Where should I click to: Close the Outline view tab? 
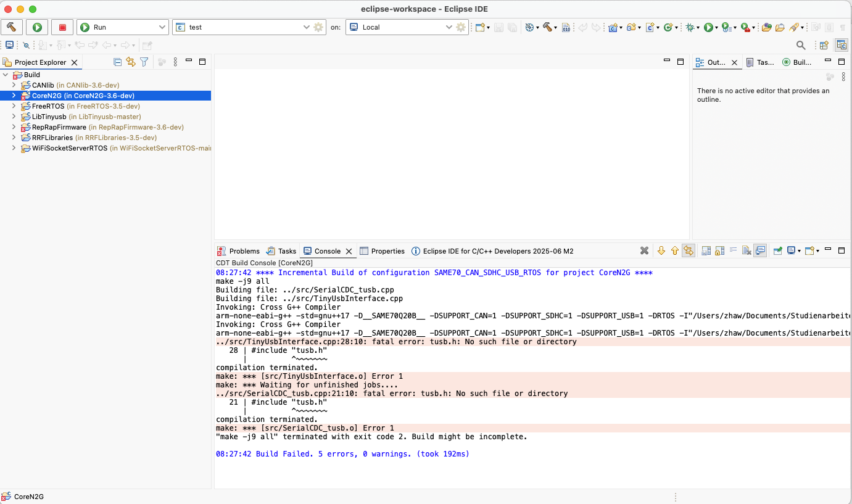coord(735,62)
